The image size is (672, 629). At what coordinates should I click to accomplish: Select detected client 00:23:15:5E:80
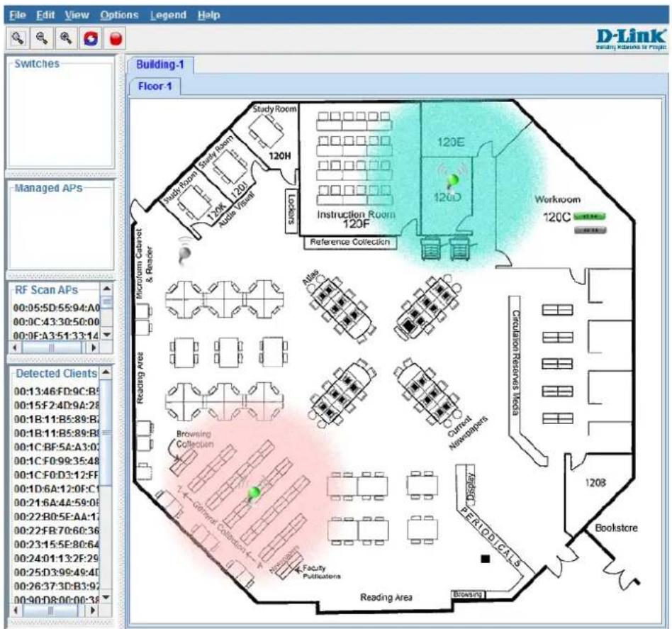click(x=57, y=545)
